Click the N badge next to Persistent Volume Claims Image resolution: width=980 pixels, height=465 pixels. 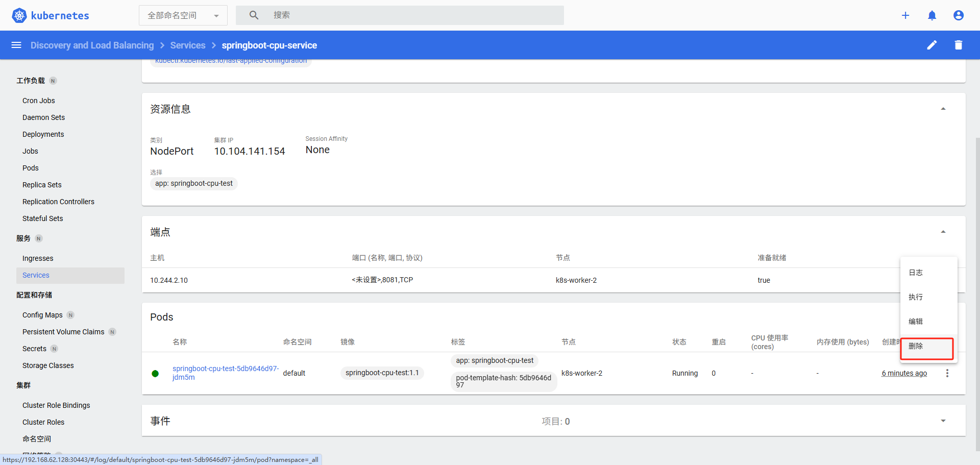112,332
